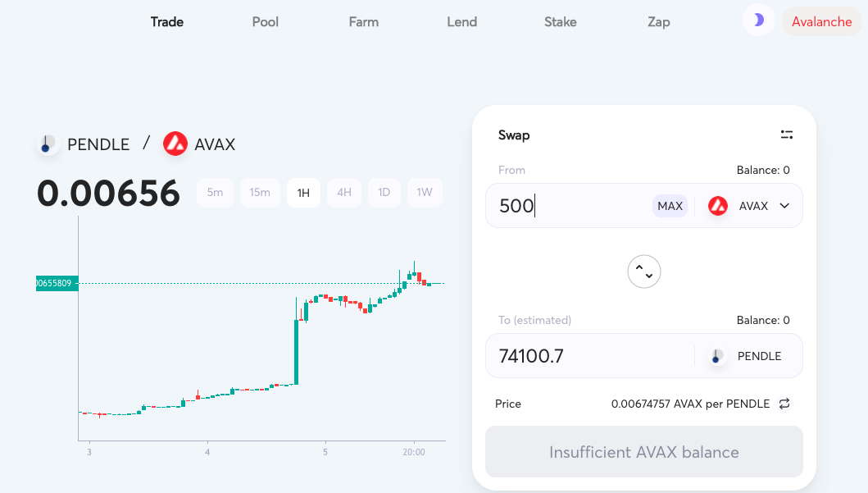
Task: Invert the price ratio using the refresh icon
Action: [x=784, y=404]
